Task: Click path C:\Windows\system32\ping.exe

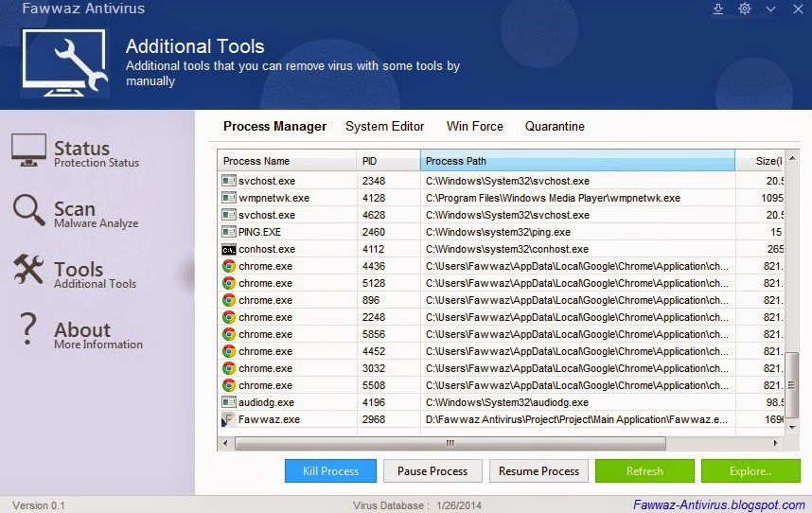Action: (498, 232)
